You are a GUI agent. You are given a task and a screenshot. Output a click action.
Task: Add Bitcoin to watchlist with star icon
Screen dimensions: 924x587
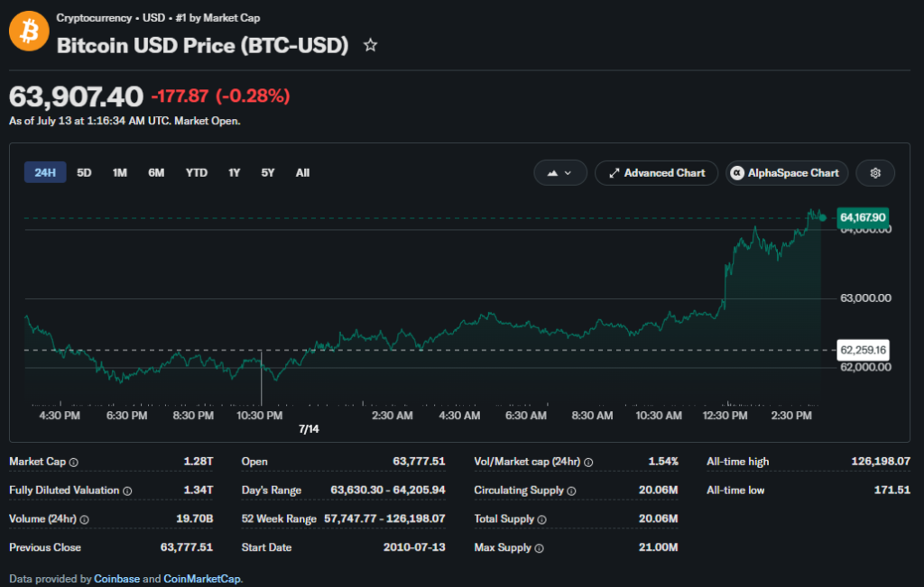pyautogui.click(x=370, y=45)
